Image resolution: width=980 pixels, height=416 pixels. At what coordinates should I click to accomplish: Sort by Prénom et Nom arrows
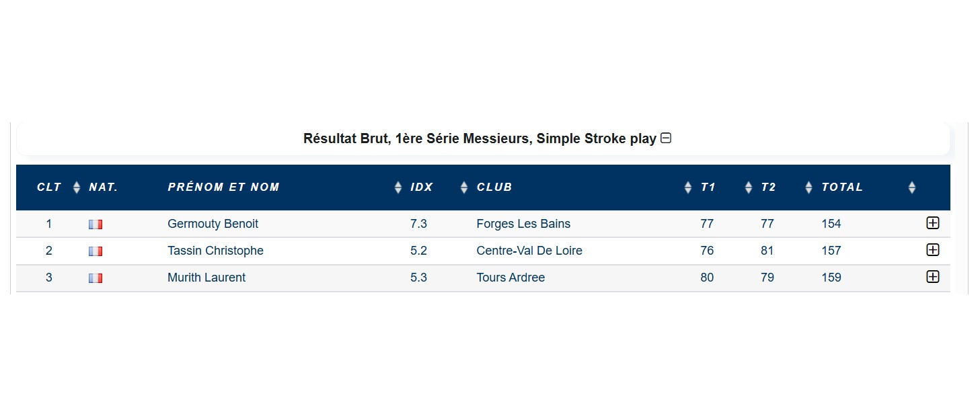click(398, 188)
